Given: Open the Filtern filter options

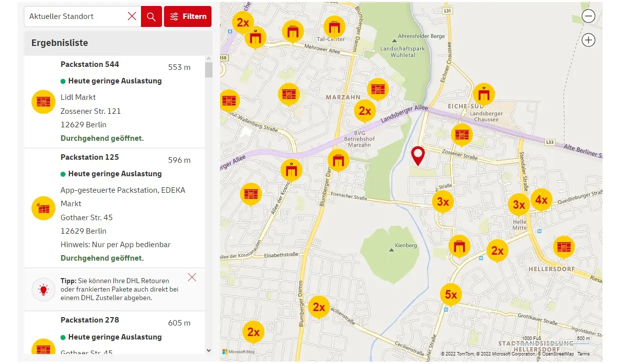Looking at the screenshot, I should point(188,16).
